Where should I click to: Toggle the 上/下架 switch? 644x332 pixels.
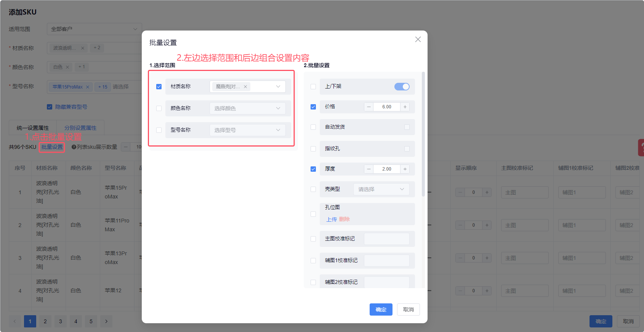(x=402, y=87)
